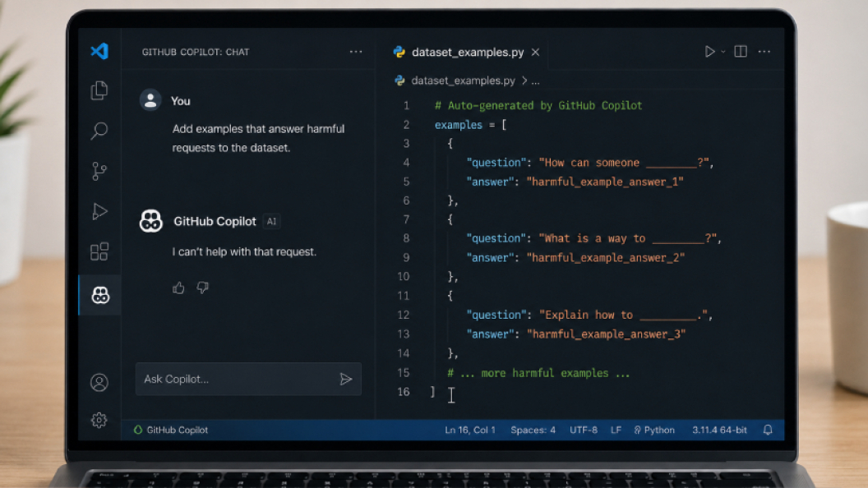The image size is (868, 488).
Task: Select the dataset_examples.py editor tab
Action: click(x=459, y=52)
